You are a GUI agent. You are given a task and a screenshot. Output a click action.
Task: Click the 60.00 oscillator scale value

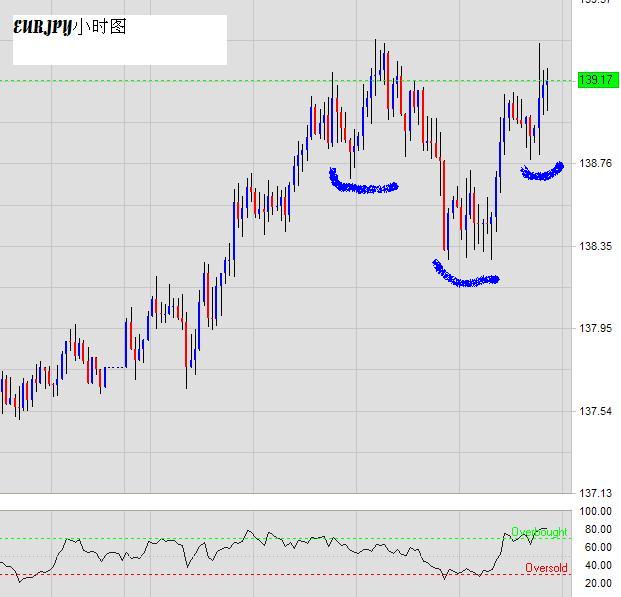pyautogui.click(x=598, y=547)
